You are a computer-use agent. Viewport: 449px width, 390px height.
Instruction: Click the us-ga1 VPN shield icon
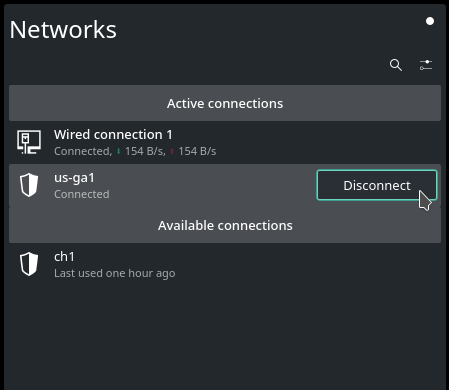[29, 185]
